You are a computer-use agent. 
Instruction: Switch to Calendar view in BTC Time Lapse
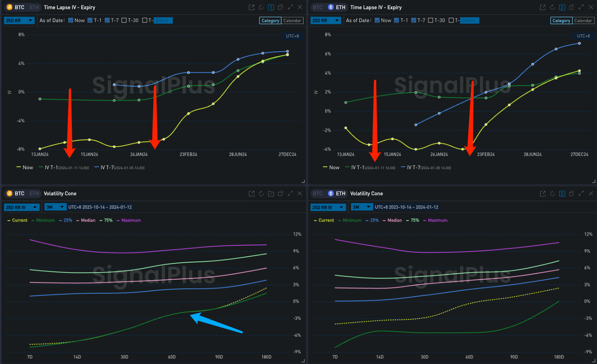tap(292, 21)
